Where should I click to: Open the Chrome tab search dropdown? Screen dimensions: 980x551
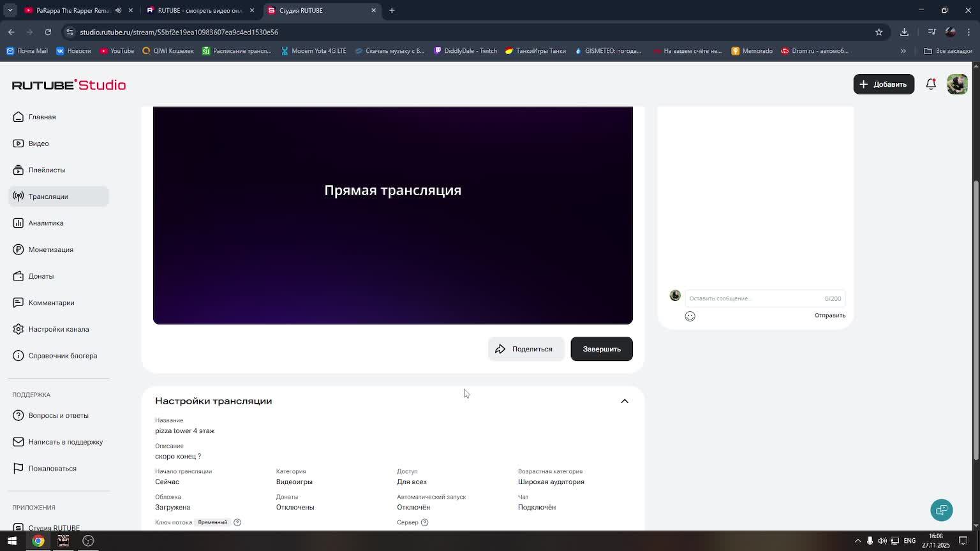click(x=10, y=10)
